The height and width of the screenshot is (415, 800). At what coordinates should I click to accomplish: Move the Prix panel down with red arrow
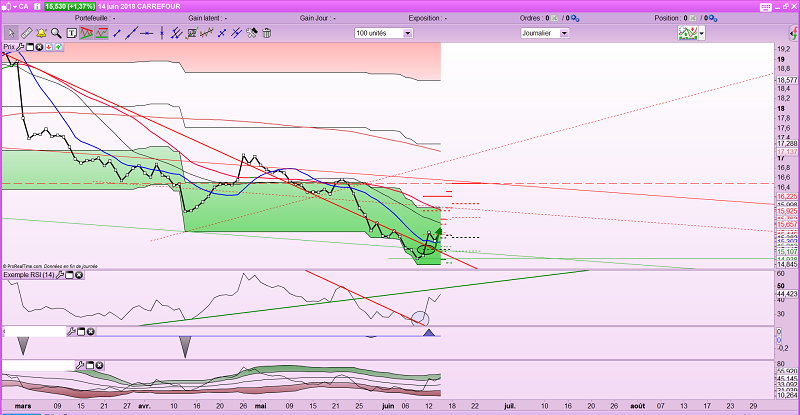click(x=49, y=47)
